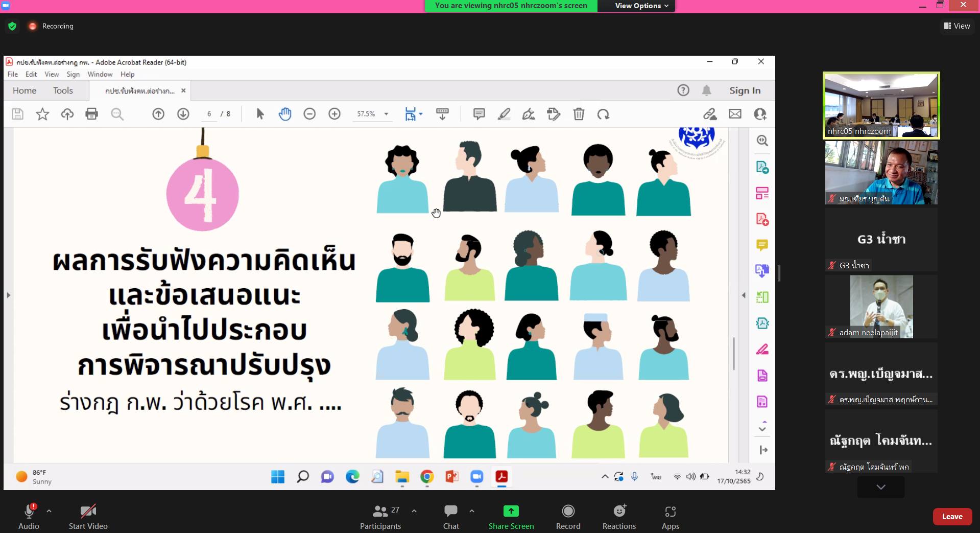Open the Chat panel

(450, 512)
